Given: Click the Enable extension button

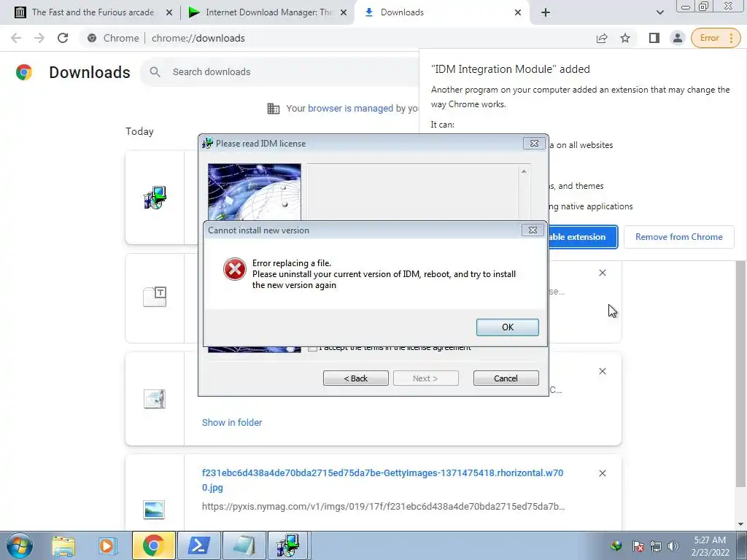Looking at the screenshot, I should (x=582, y=237).
